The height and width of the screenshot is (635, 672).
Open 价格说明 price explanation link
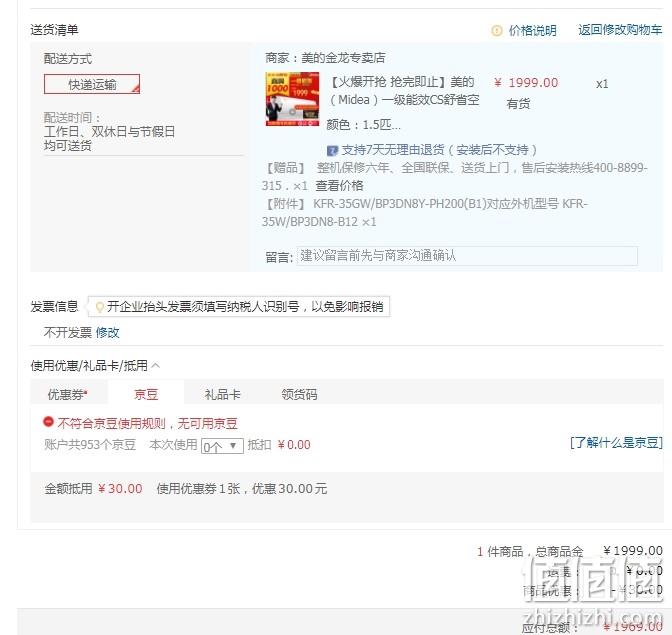point(532,31)
